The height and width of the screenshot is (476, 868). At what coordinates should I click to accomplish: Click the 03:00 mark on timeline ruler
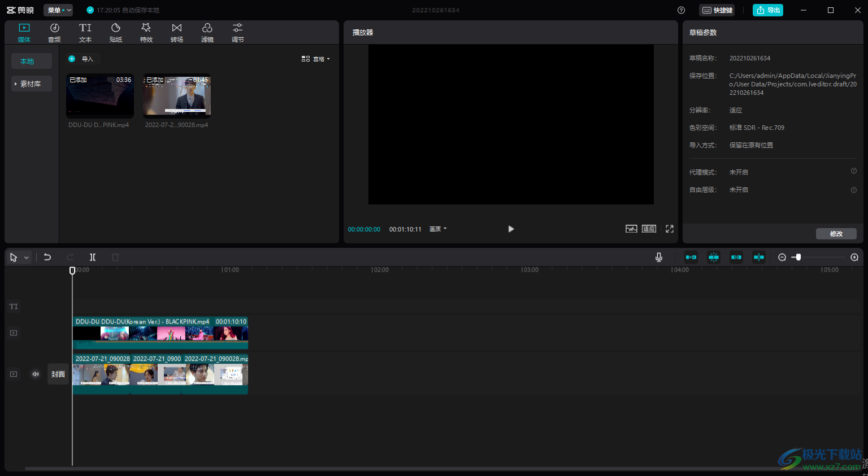[530, 270]
